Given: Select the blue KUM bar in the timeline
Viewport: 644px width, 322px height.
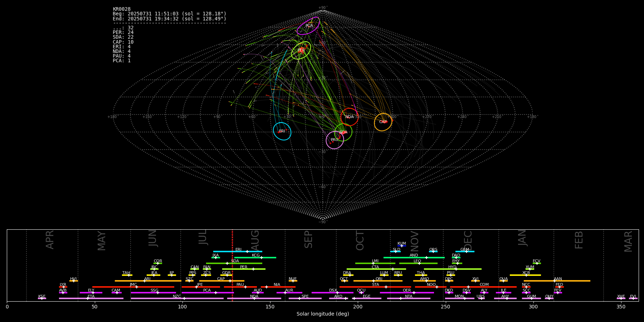Looking at the screenshot, I should coord(402,246).
